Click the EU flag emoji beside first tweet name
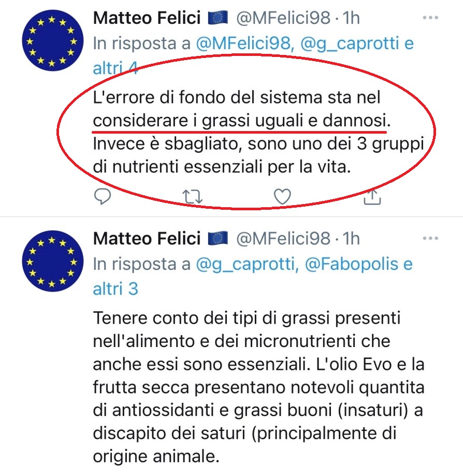 [x=218, y=18]
